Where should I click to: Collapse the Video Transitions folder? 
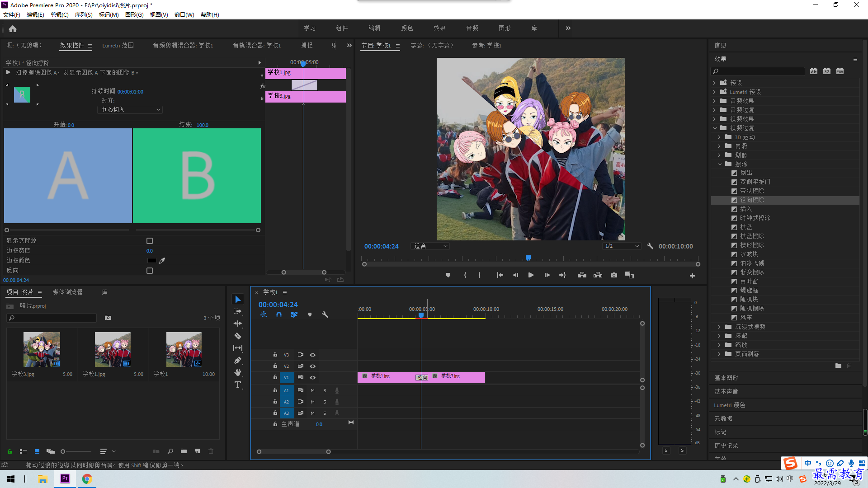[x=715, y=128]
